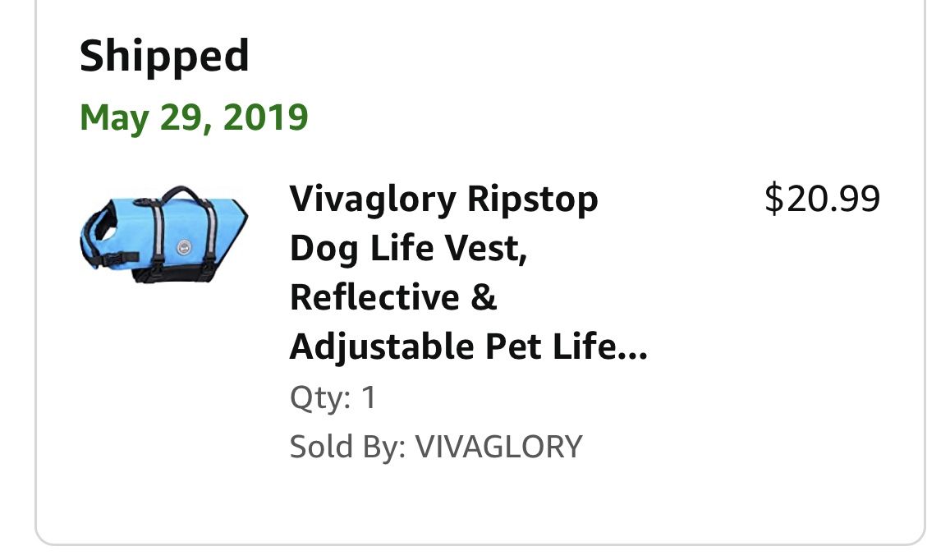Viewport: 950px width, 560px height.
Task: Tap the "Adjustable Pet Life..." title line
Action: (x=468, y=347)
